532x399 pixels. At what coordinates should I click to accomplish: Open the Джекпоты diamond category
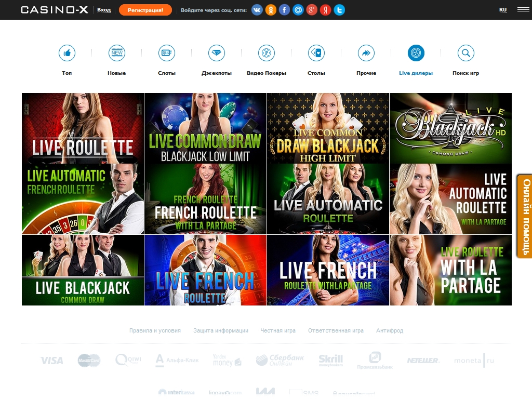(216, 53)
